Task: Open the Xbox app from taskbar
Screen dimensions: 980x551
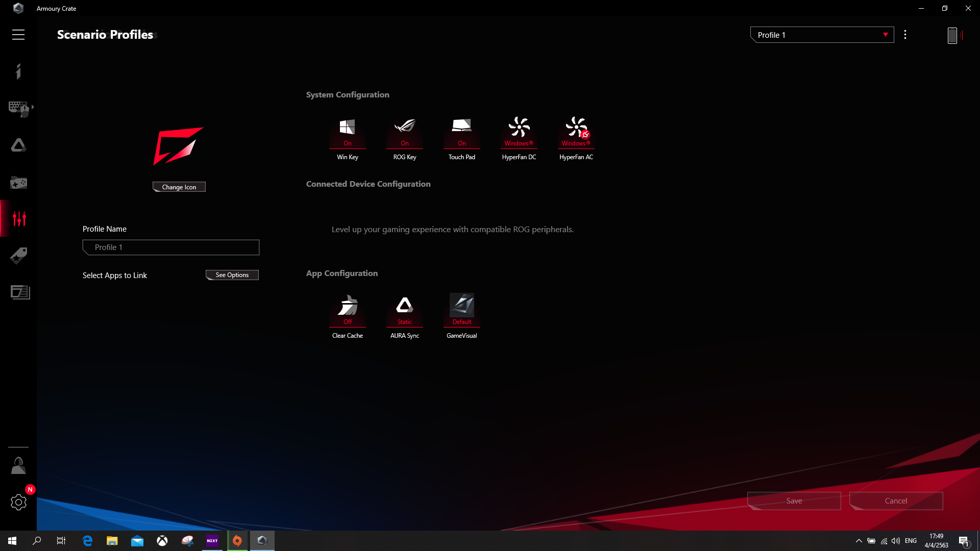Action: coord(162,541)
